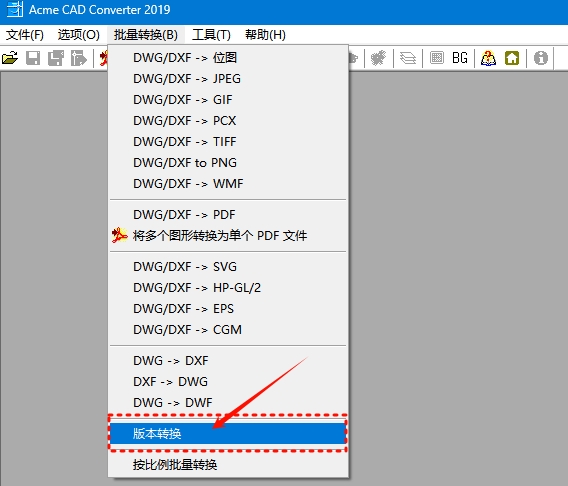Select 将多个图形转换为单个 PDF 文件 entry
This screenshot has height=486, width=568.
pyautogui.click(x=228, y=236)
